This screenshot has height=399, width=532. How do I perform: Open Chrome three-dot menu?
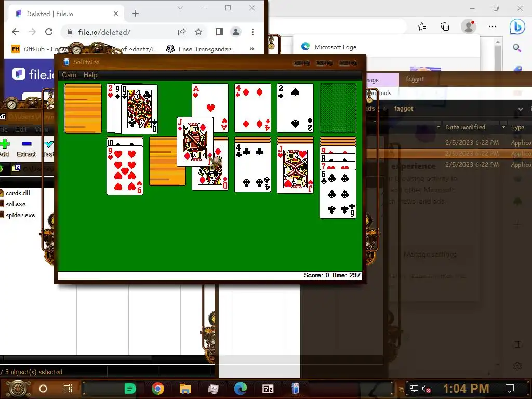tap(252, 32)
